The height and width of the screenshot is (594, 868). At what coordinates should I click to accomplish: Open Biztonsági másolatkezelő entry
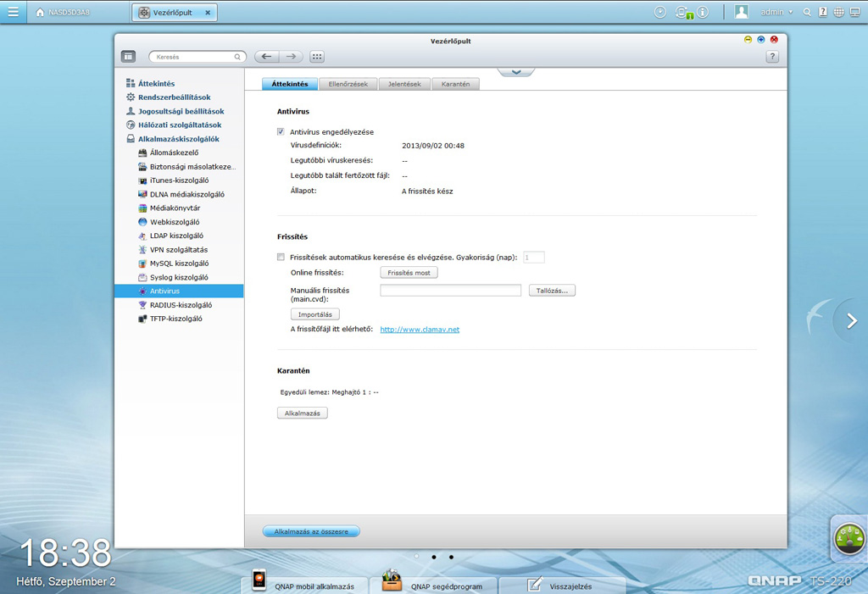186,167
